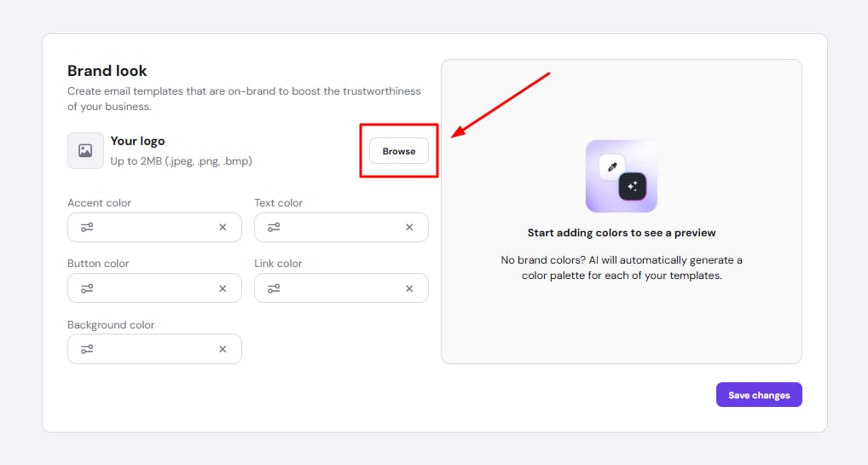Viewport: 868px width, 465px height.
Task: Clear the Accent color field
Action: tap(223, 228)
